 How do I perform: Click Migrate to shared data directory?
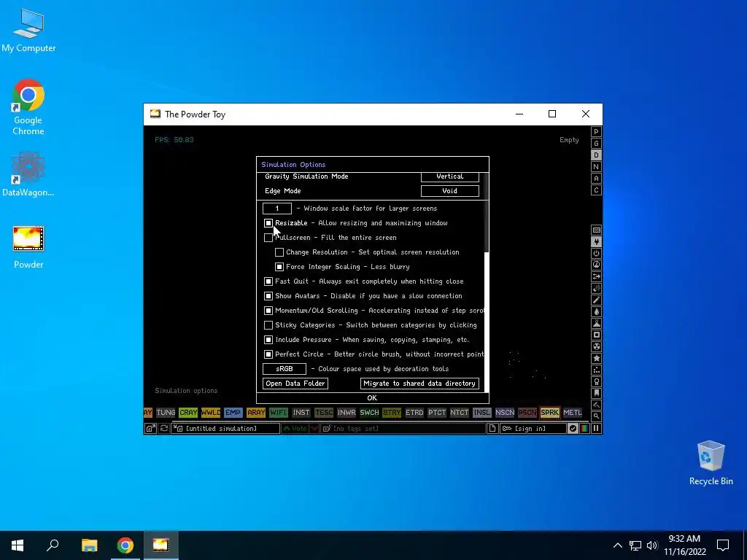click(x=419, y=384)
